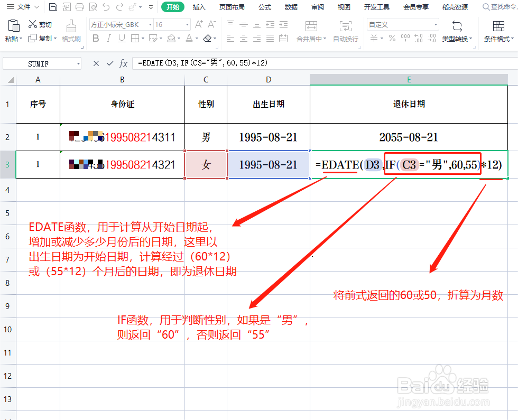Open the number format dropdown showing 自定义

click(x=403, y=24)
